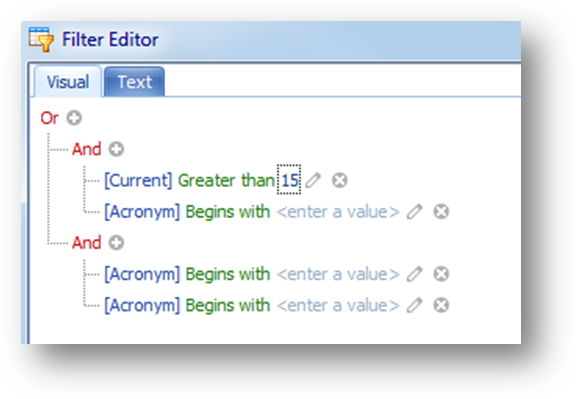This screenshot has height=399, width=576.
Task: Click the Filter Editor funnel icon
Action: click(41, 39)
